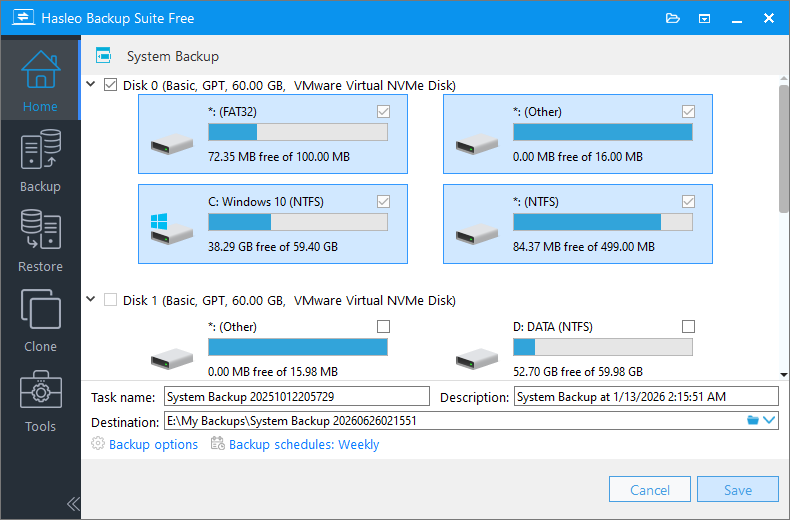Image resolution: width=790 pixels, height=520 pixels.
Task: Collapse the Disk 0 partition list
Action: point(91,84)
